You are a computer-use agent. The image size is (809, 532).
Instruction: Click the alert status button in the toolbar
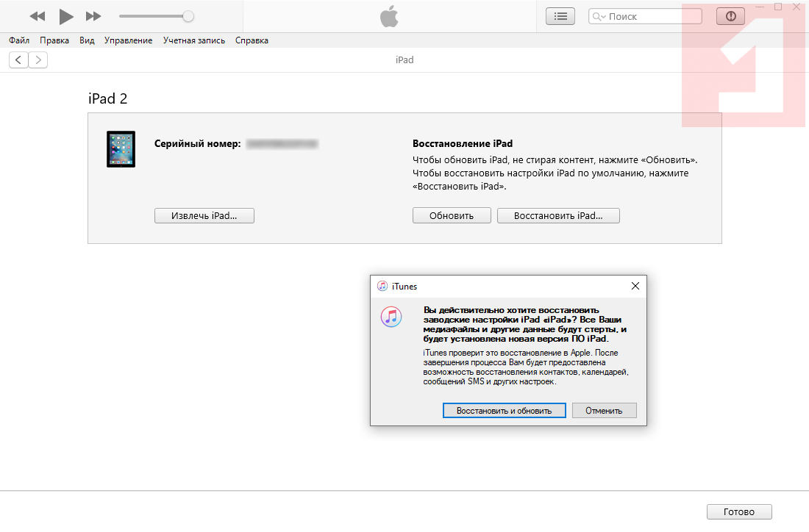730,16
